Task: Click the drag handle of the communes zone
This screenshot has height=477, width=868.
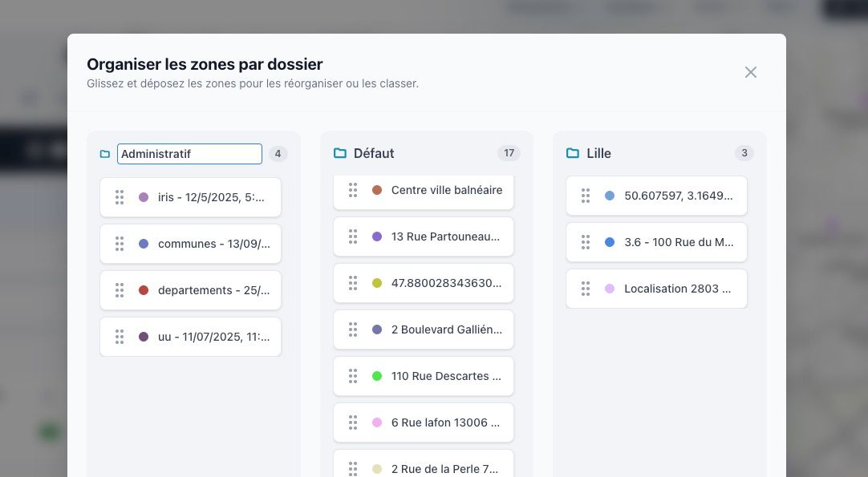Action: (x=120, y=244)
